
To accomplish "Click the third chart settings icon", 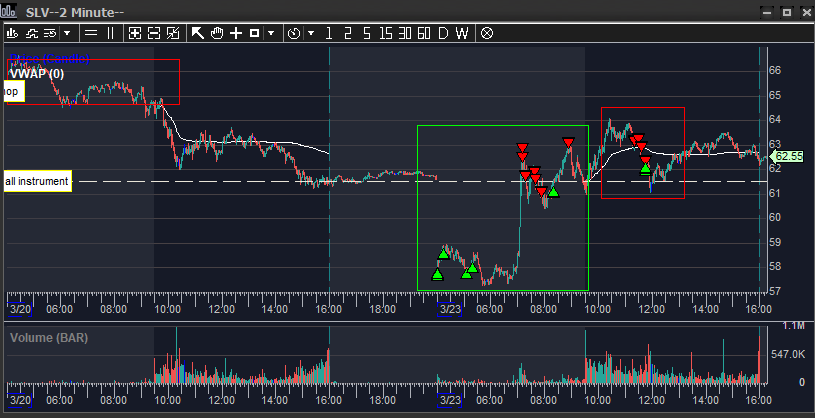I will (50, 33).
